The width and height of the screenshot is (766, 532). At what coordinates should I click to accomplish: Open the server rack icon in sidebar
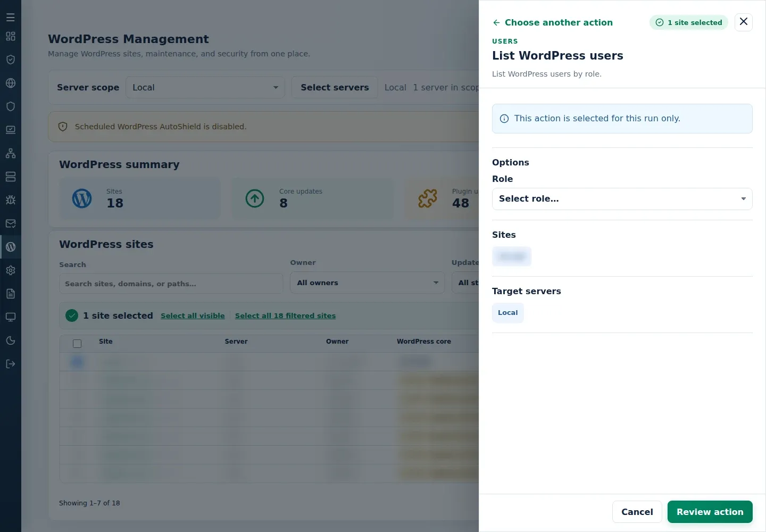tap(11, 177)
